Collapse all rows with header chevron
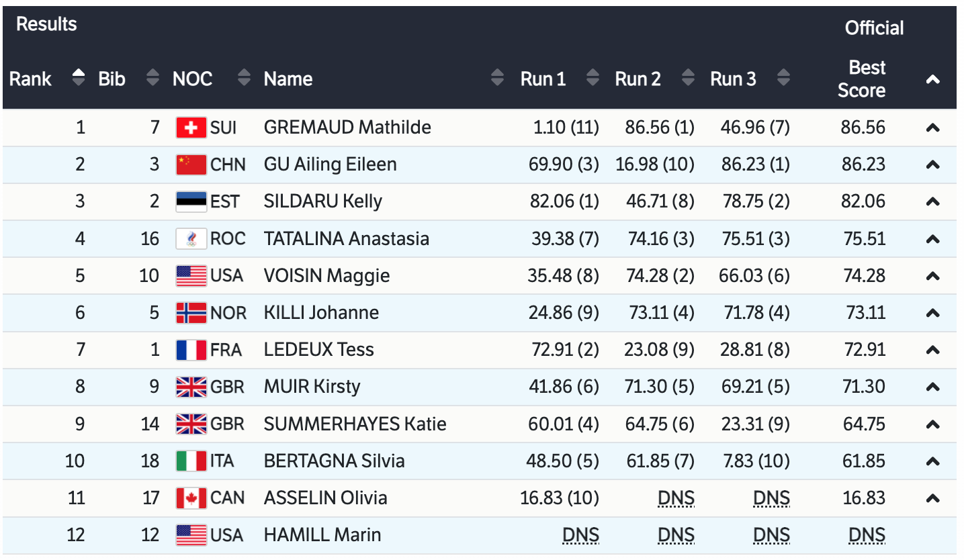This screenshot has height=560, width=964. pos(932,79)
